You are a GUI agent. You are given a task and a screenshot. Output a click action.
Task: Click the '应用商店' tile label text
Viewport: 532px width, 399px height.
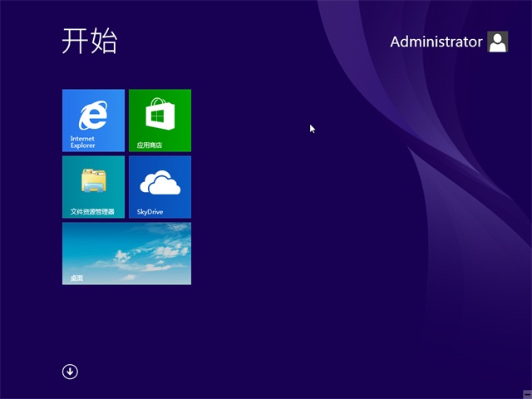point(150,145)
